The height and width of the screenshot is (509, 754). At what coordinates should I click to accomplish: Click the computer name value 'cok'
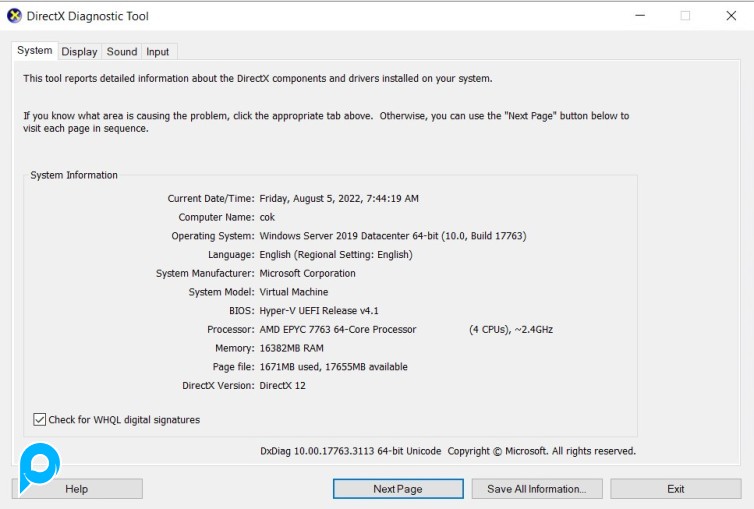tap(267, 217)
